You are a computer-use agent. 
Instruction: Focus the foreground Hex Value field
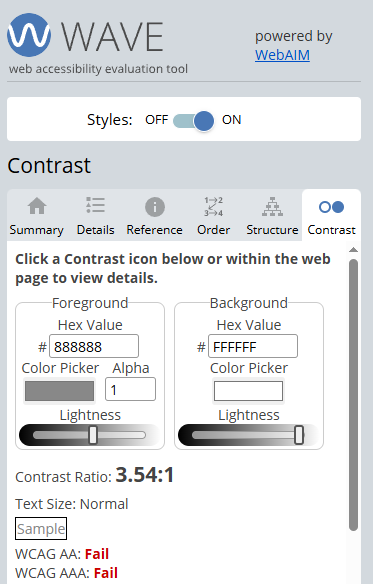[94, 346]
